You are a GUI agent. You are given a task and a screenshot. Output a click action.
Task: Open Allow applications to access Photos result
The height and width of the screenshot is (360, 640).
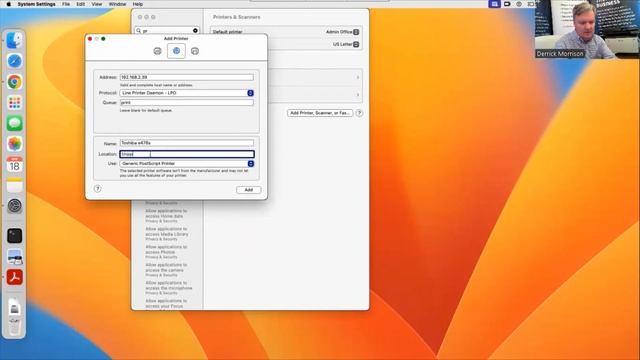[x=166, y=252]
